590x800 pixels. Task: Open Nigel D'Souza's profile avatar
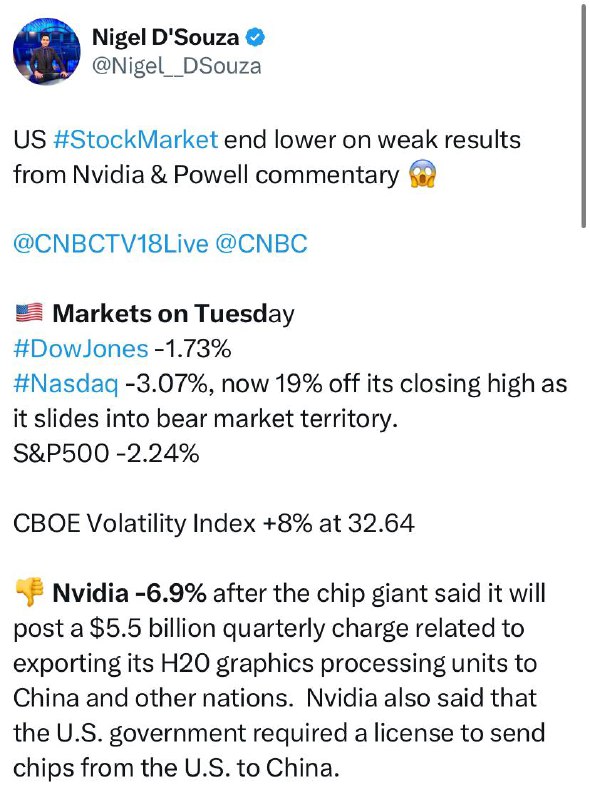[46, 51]
